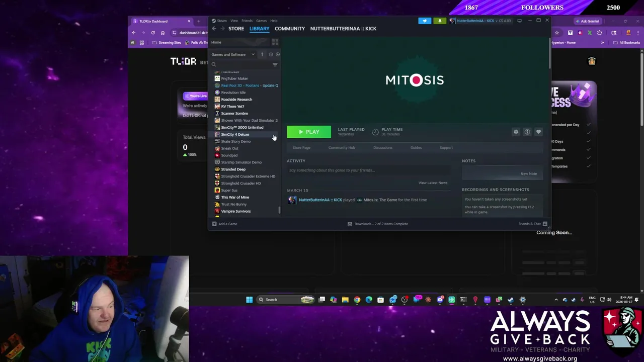Viewport: 644px width, 362px height.
Task: Open the Friends menu in Steam
Action: coord(247,21)
